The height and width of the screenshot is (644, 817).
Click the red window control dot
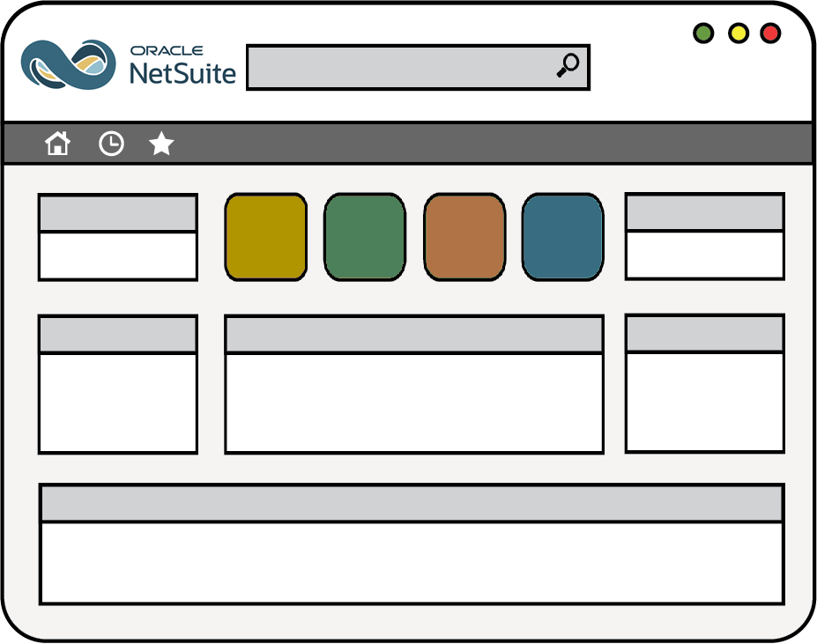click(x=770, y=33)
